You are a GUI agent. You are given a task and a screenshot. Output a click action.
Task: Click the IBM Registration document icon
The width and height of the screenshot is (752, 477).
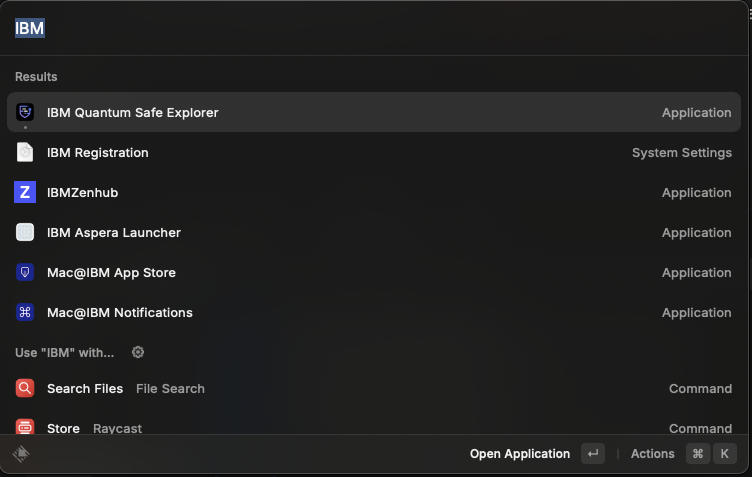[x=26, y=153]
